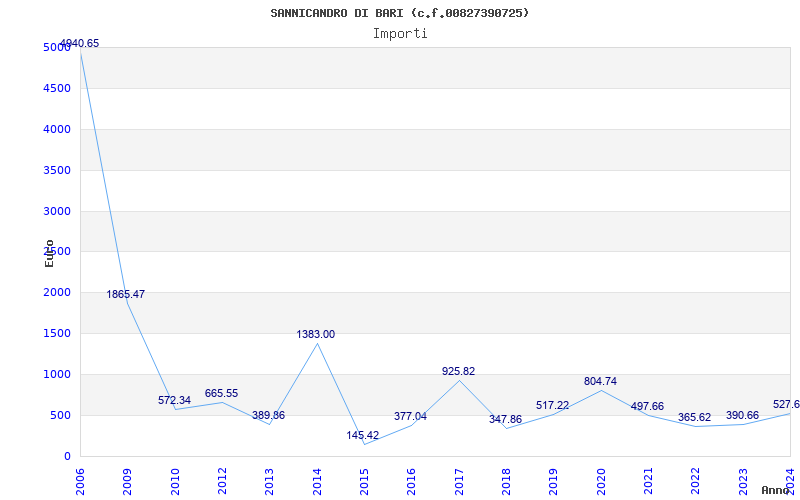The height and width of the screenshot is (500, 800).
Task: Click the 2014 x-axis year label
Action: 317,482
